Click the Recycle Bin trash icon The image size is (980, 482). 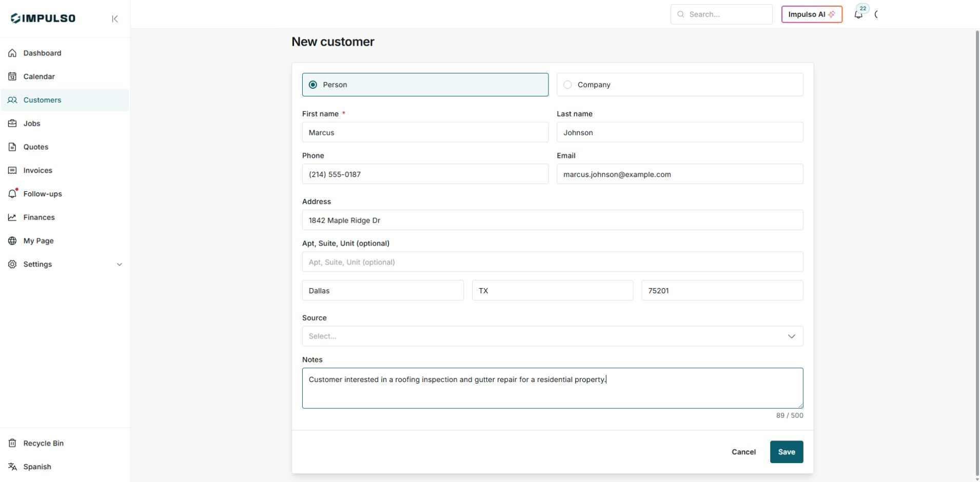12,444
